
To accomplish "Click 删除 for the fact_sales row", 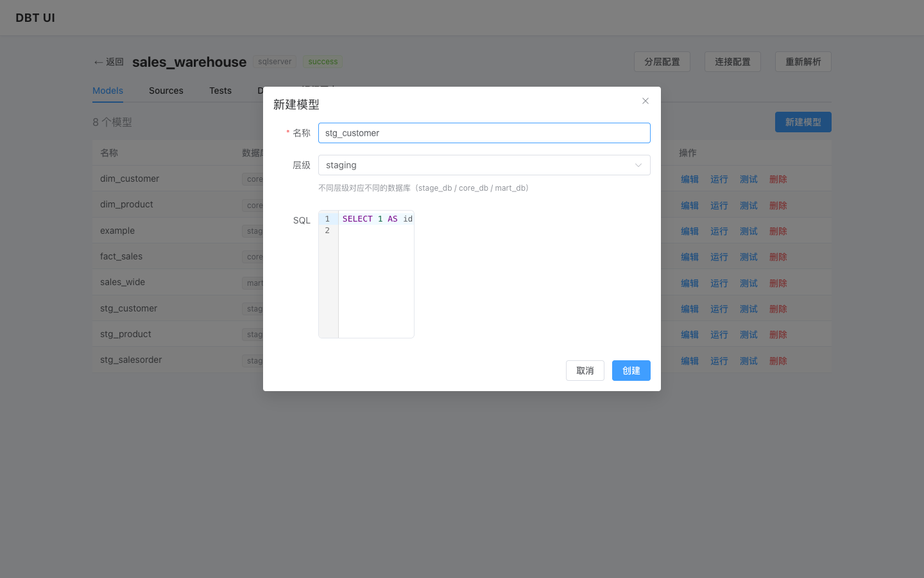I will [778, 257].
